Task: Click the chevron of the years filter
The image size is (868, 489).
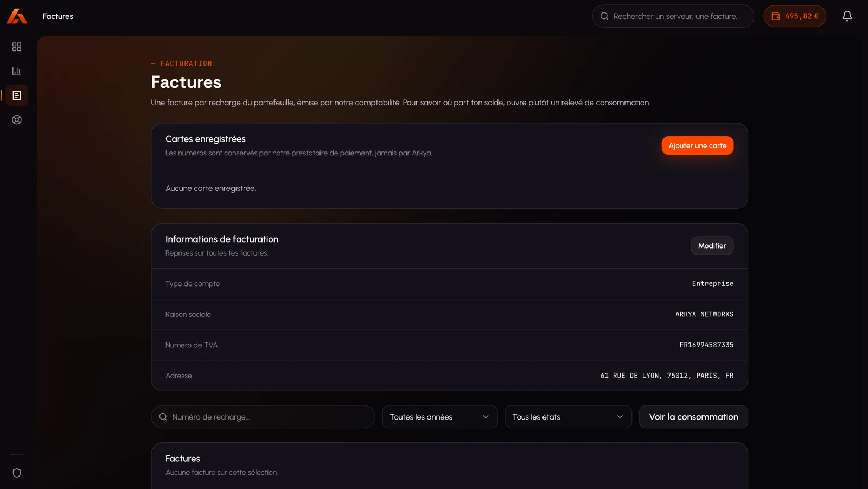Action: [486, 417]
